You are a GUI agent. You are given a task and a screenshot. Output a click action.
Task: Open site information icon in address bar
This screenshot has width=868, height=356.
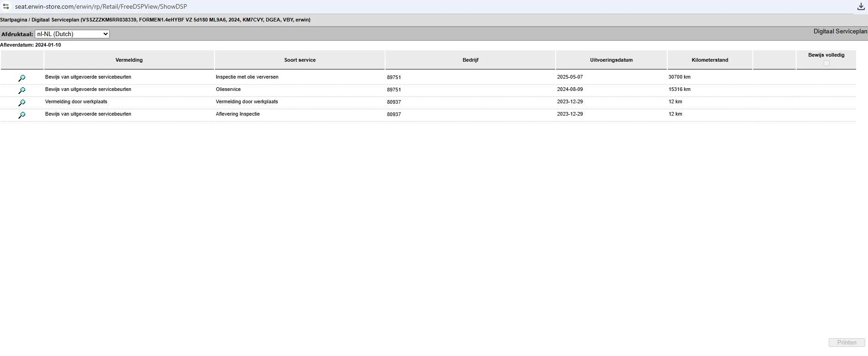(6, 6)
